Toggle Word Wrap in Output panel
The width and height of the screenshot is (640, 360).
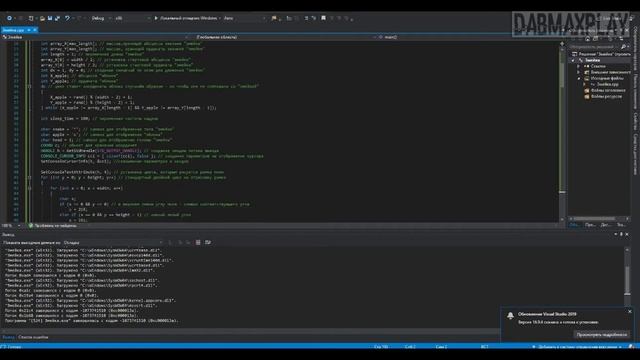208,243
